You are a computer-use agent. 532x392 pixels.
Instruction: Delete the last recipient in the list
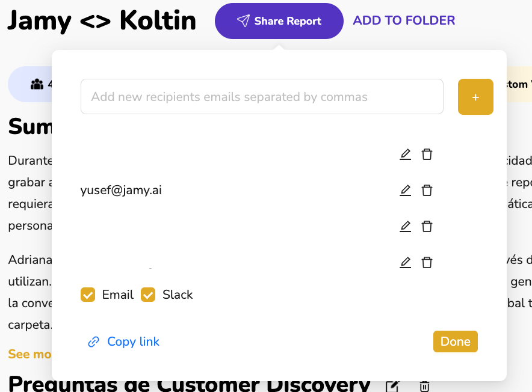[x=427, y=263]
